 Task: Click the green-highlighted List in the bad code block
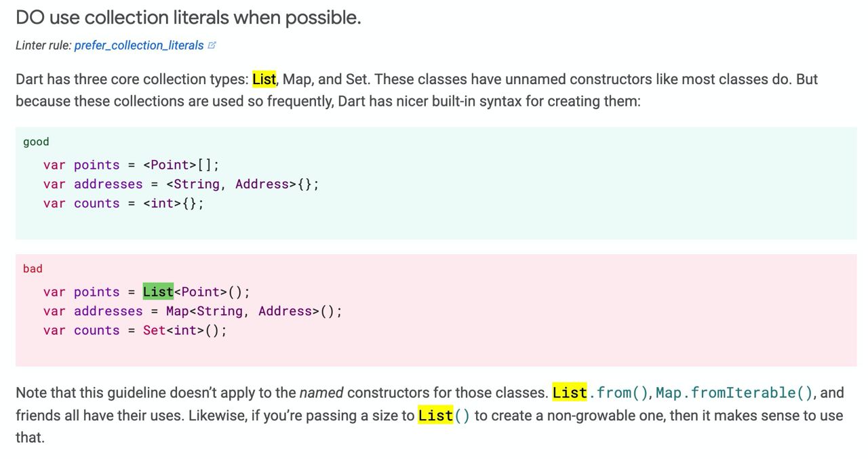(158, 292)
